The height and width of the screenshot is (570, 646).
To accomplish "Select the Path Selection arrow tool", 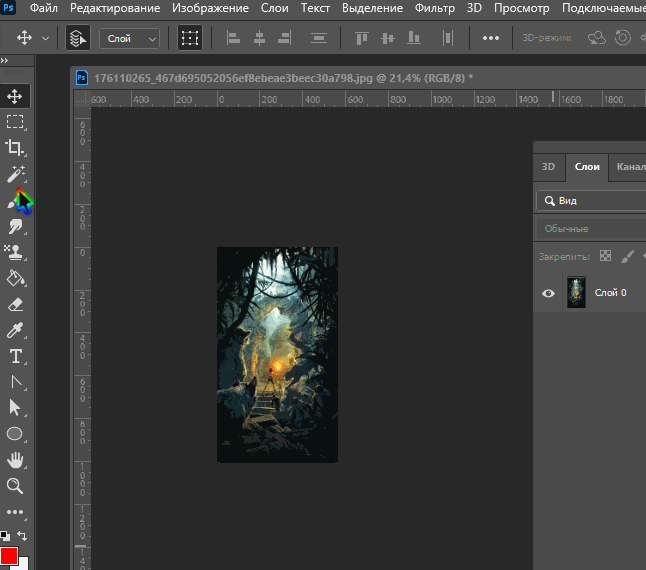I will (15, 408).
